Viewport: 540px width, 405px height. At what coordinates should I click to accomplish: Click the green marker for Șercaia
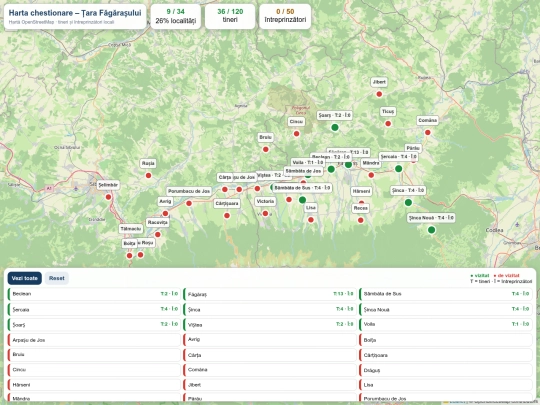pyautogui.click(x=398, y=169)
